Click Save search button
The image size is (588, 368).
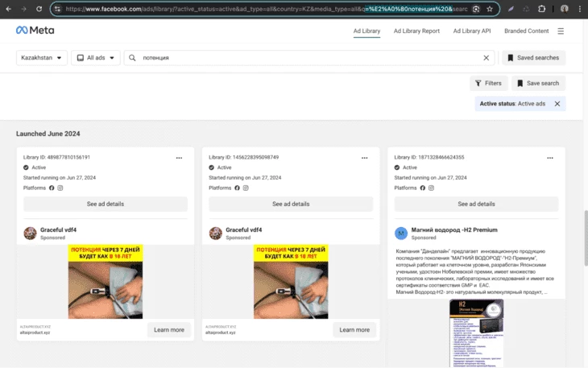click(538, 83)
